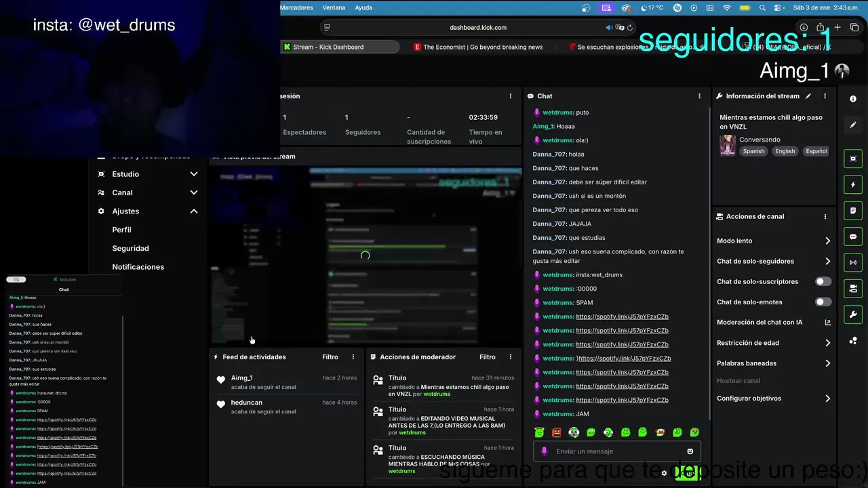Open the emoji picker in message box
Screen dimensions: 868x488
690,451
